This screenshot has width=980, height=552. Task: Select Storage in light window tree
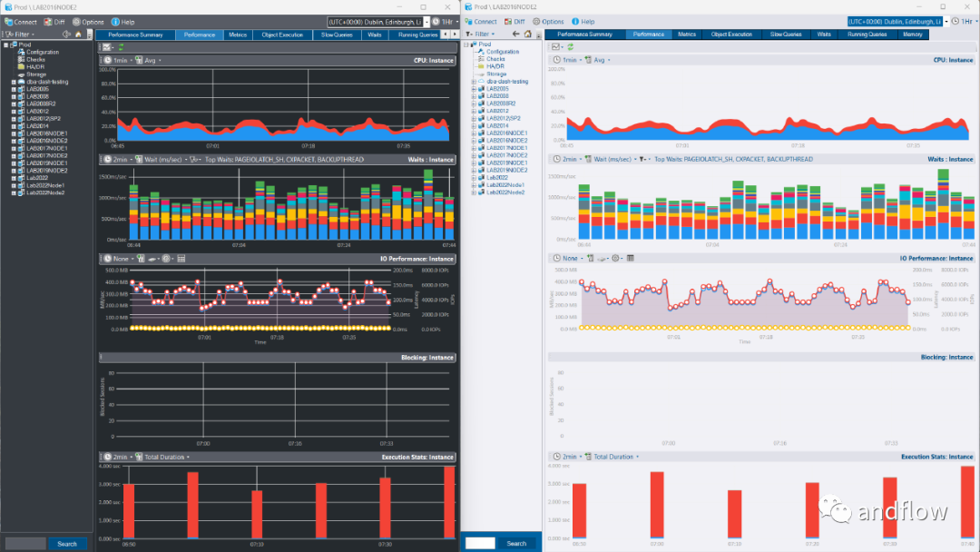pos(496,74)
